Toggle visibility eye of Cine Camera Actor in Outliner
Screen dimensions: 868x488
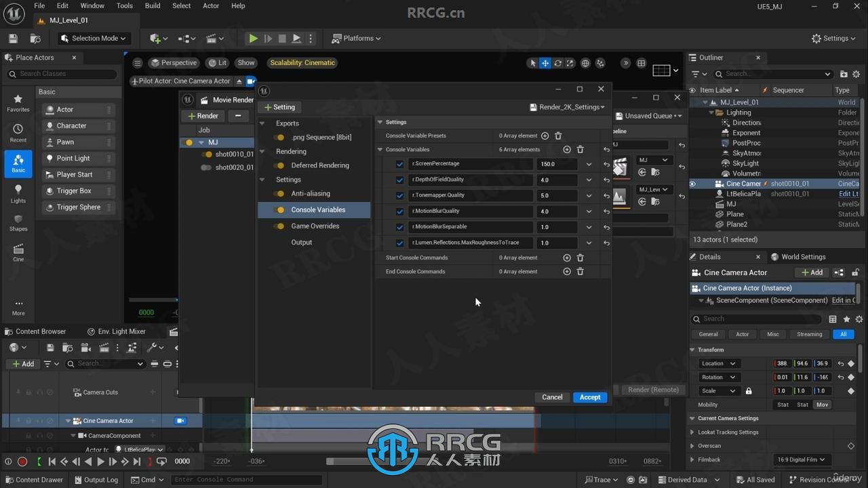[692, 184]
